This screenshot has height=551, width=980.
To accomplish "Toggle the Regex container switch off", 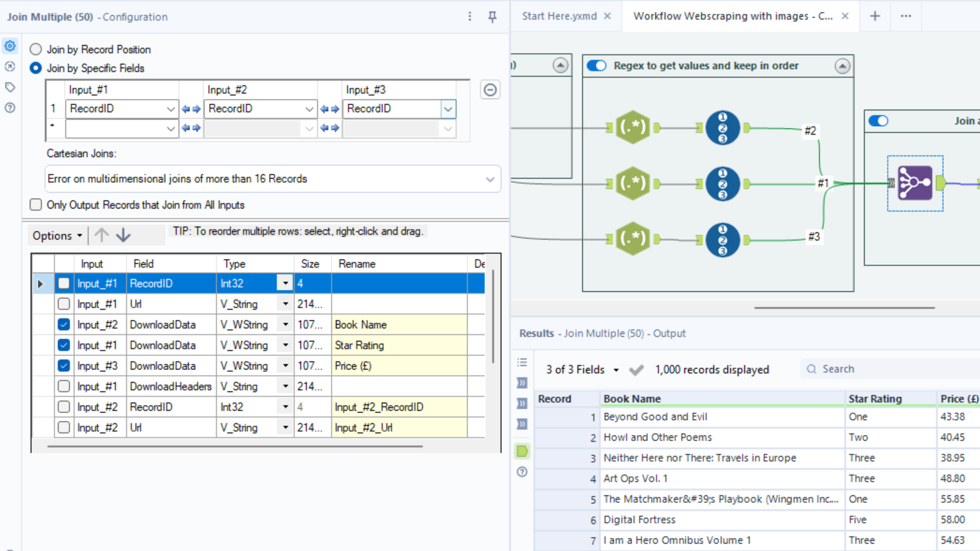I will pyautogui.click(x=597, y=66).
